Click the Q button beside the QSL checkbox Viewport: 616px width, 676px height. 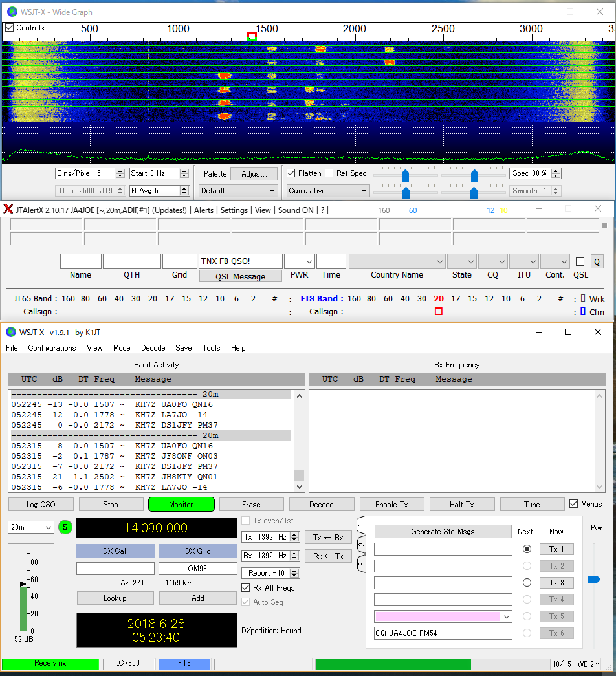click(x=597, y=262)
